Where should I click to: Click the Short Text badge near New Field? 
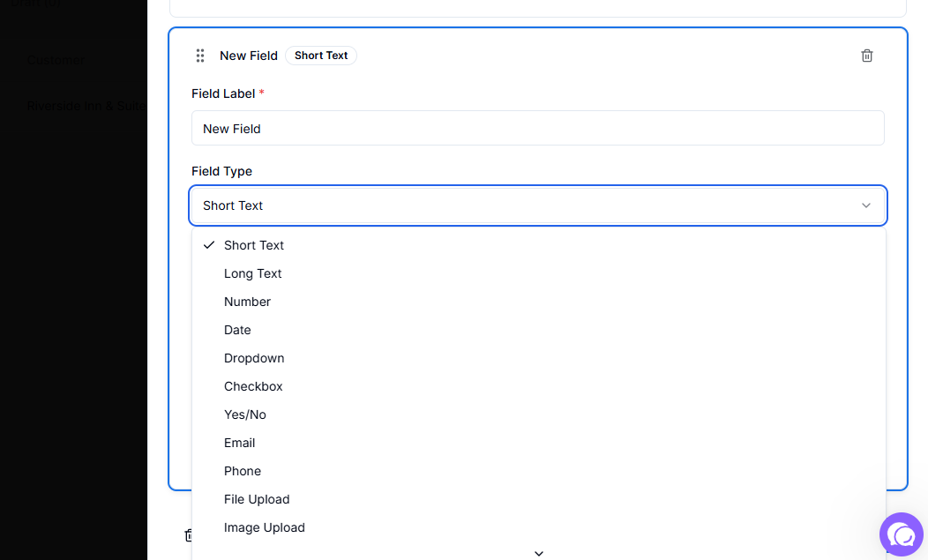(x=320, y=55)
